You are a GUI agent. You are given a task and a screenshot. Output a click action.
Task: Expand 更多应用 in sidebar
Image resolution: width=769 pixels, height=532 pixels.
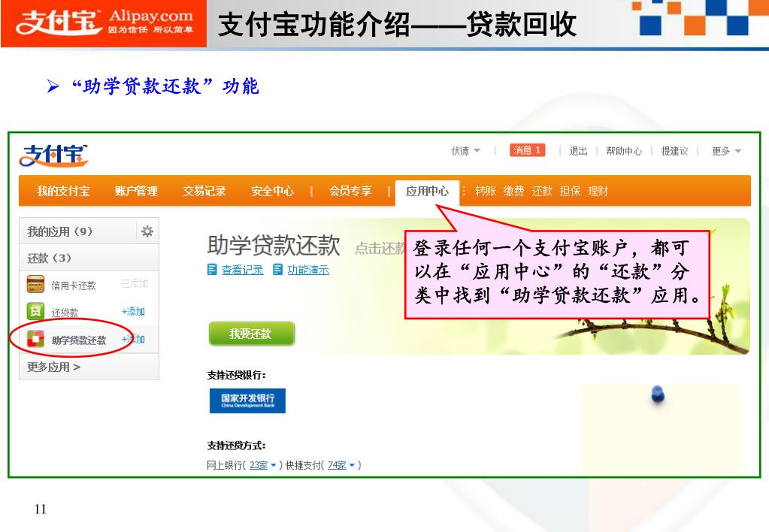click(53, 367)
